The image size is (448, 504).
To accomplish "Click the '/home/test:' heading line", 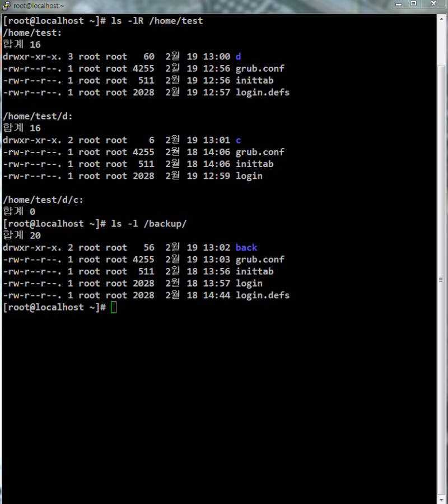I will (x=32, y=33).
